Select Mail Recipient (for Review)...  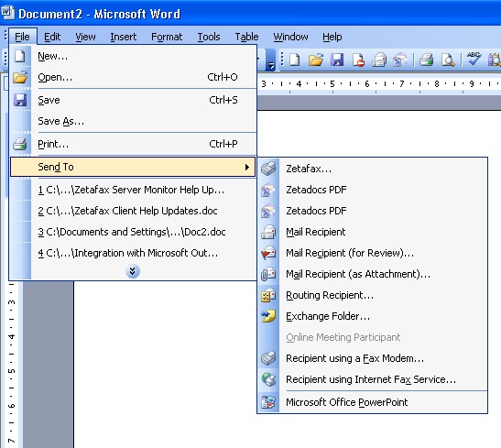click(x=373, y=253)
